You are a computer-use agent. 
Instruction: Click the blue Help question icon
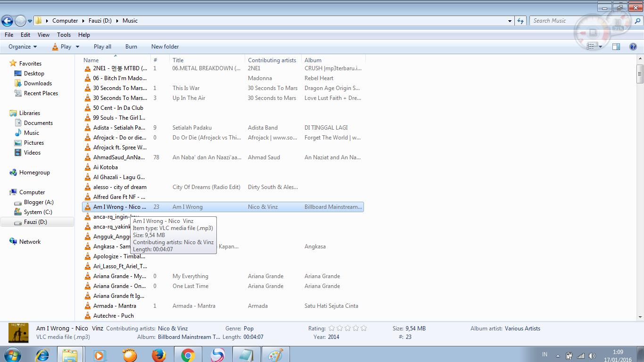(633, 47)
